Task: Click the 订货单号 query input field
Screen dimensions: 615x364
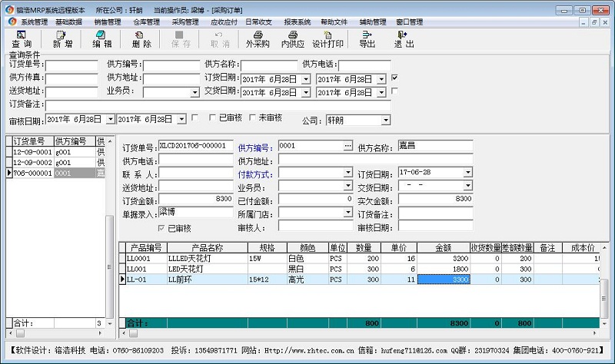Action: [x=71, y=65]
